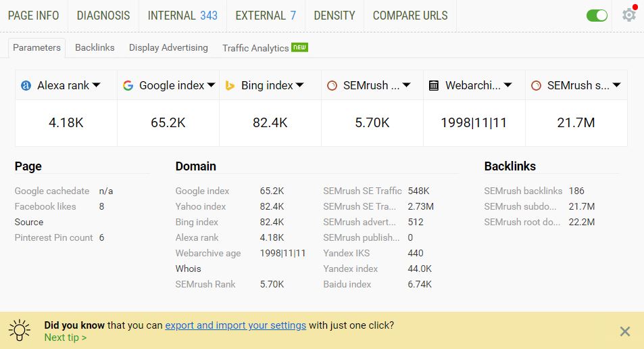Click the SEMrush backlinks label

coord(523,191)
